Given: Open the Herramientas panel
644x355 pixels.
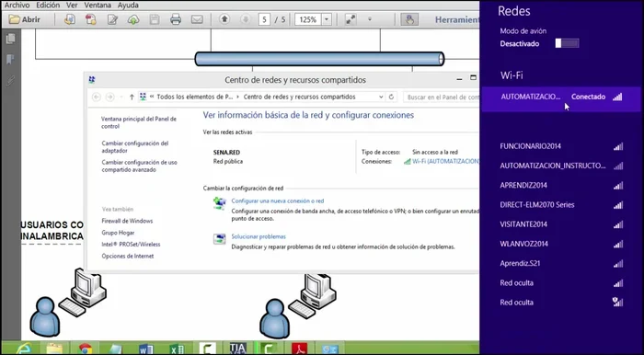Looking at the screenshot, I should pos(456,19).
